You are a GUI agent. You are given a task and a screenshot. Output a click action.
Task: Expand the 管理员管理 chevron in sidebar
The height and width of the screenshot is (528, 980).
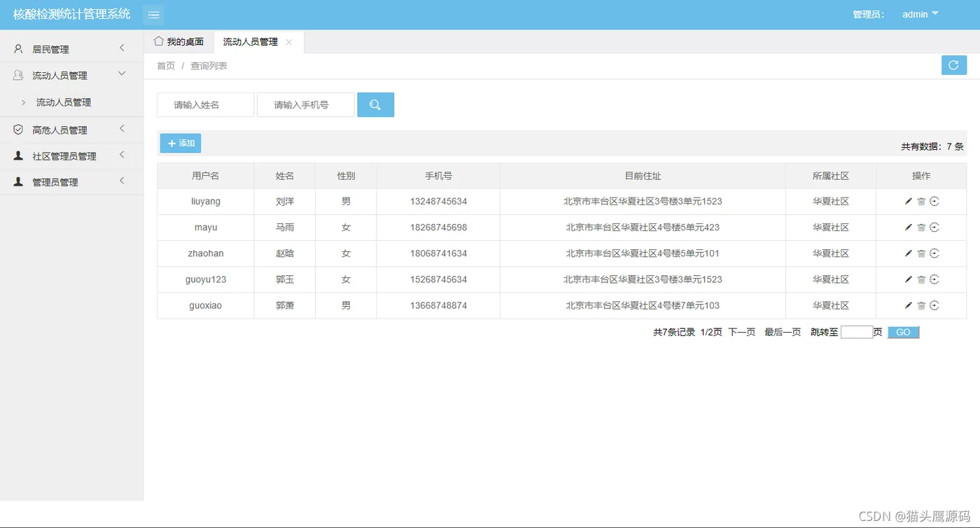point(122,181)
